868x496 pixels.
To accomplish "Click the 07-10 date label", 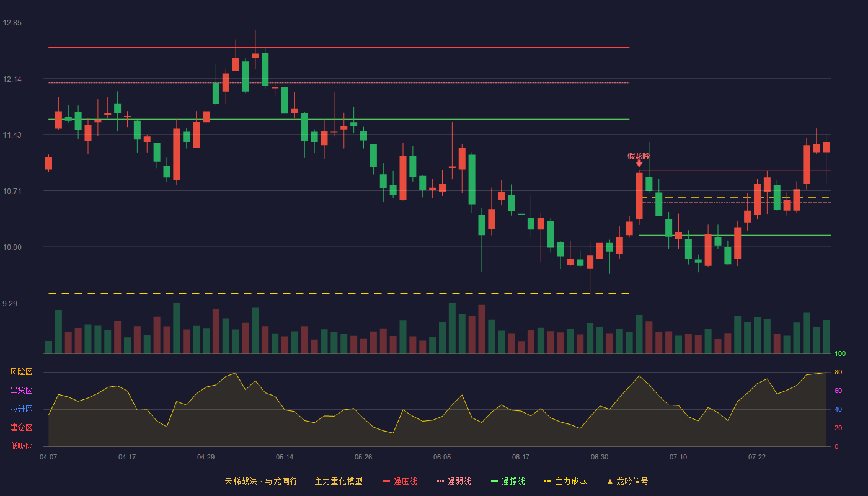I will click(x=678, y=457).
